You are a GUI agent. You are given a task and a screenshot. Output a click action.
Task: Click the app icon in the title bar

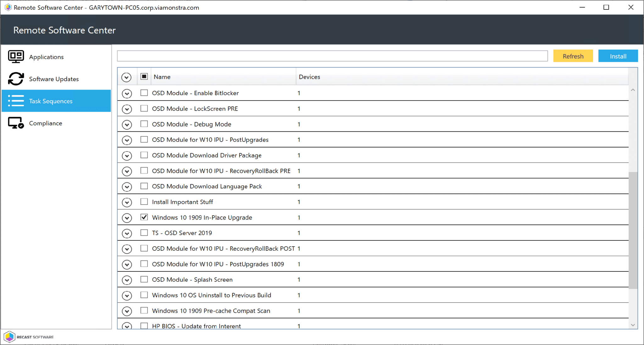tap(8, 7)
